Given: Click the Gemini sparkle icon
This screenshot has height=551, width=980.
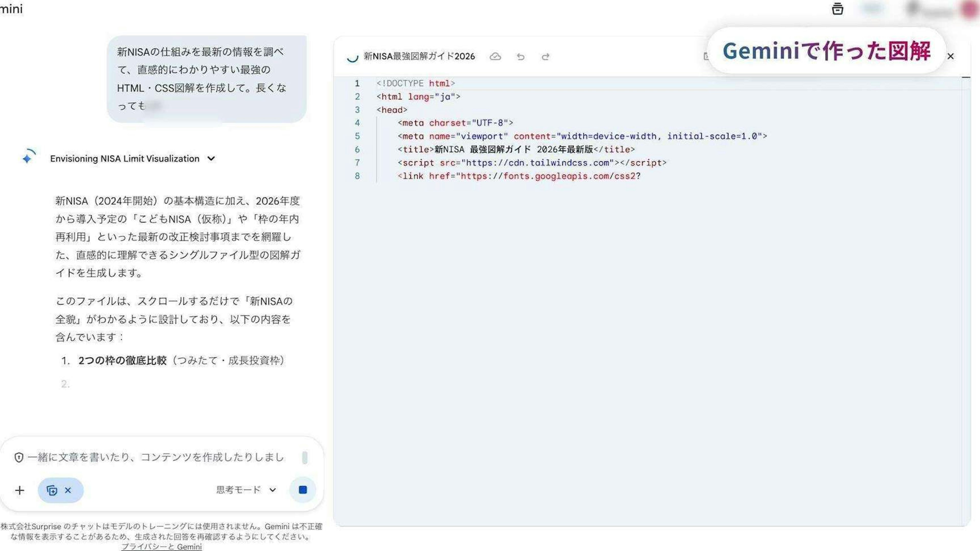Looking at the screenshot, I should (x=28, y=157).
